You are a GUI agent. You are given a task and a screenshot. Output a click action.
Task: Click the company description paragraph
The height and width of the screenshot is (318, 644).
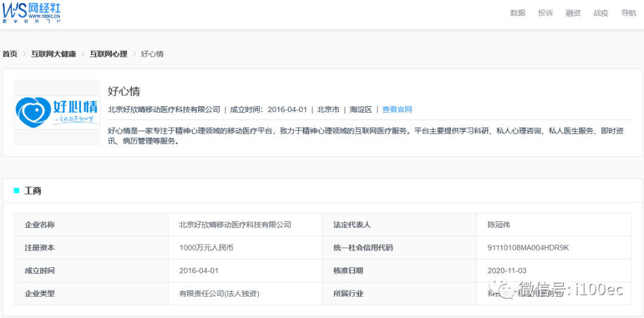tap(366, 136)
